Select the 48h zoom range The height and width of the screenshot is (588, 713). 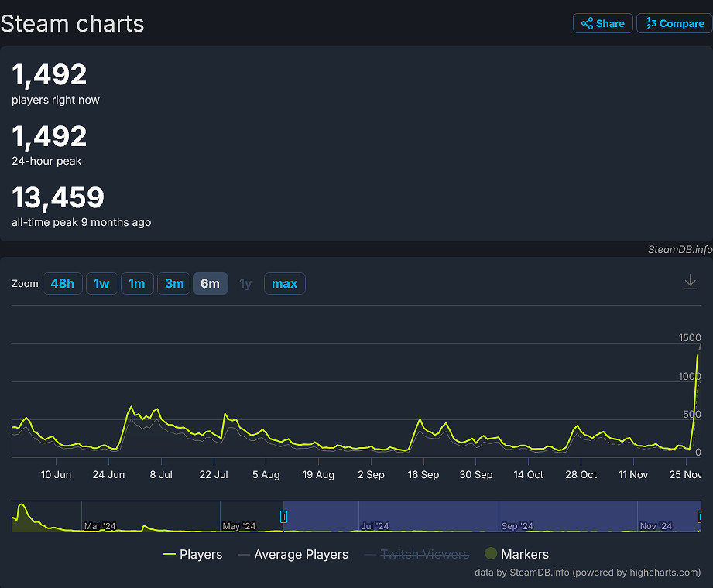(62, 284)
